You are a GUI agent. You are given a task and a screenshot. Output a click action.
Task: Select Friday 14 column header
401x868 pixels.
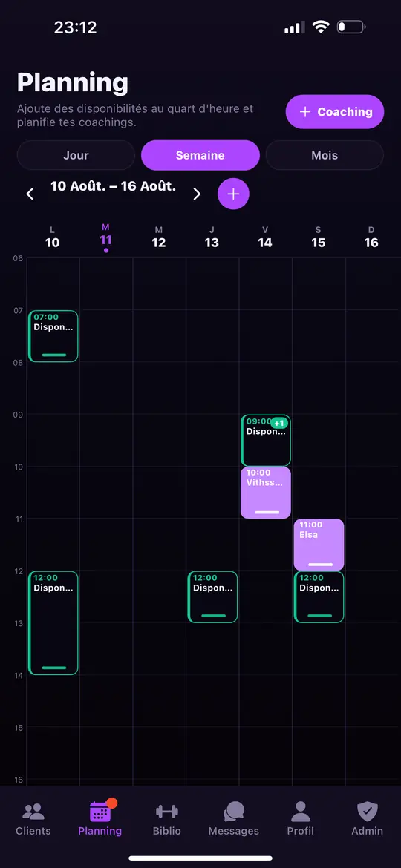click(265, 237)
